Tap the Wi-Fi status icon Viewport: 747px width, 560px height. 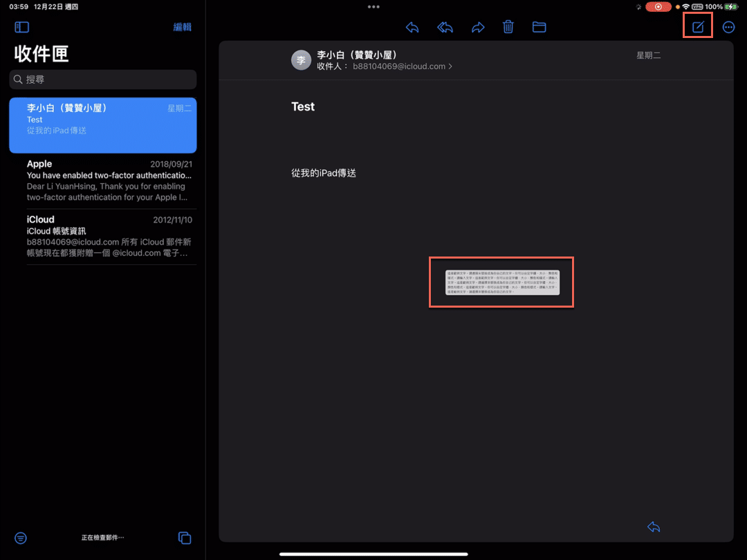(685, 7)
